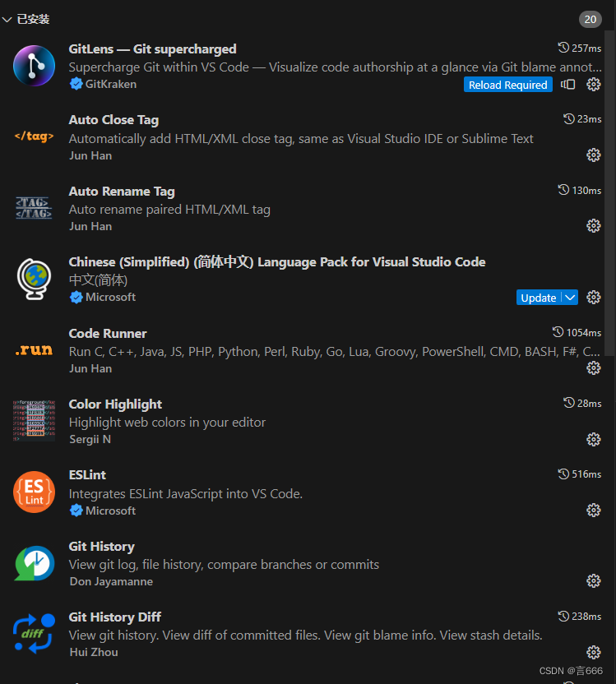Click the GitLens extension logo
Screen dimensions: 616x684
(34, 66)
